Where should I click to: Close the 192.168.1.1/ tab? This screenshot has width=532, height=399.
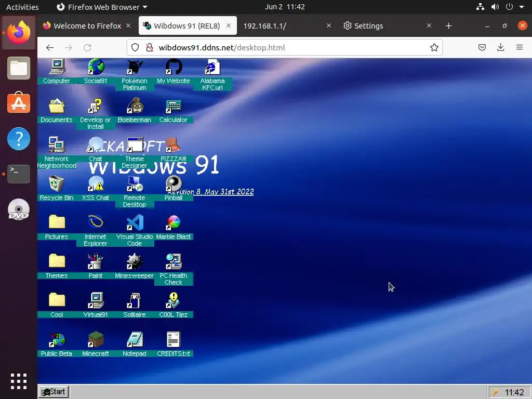point(328,25)
